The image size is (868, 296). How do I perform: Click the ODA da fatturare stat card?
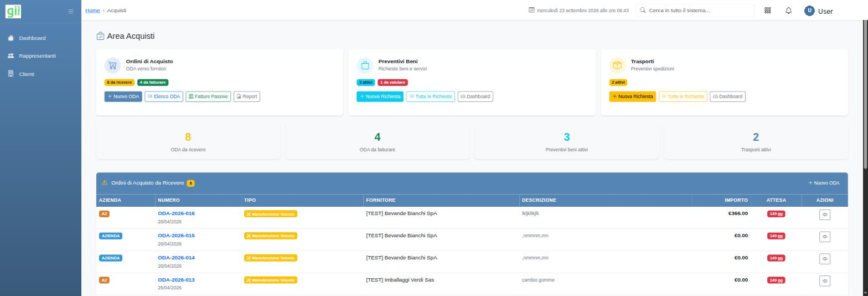coord(378,141)
